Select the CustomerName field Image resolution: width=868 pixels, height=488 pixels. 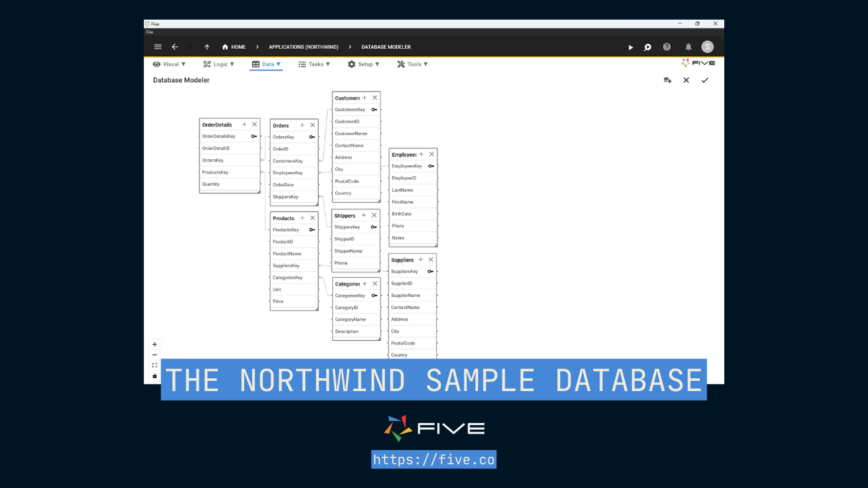(x=356, y=134)
